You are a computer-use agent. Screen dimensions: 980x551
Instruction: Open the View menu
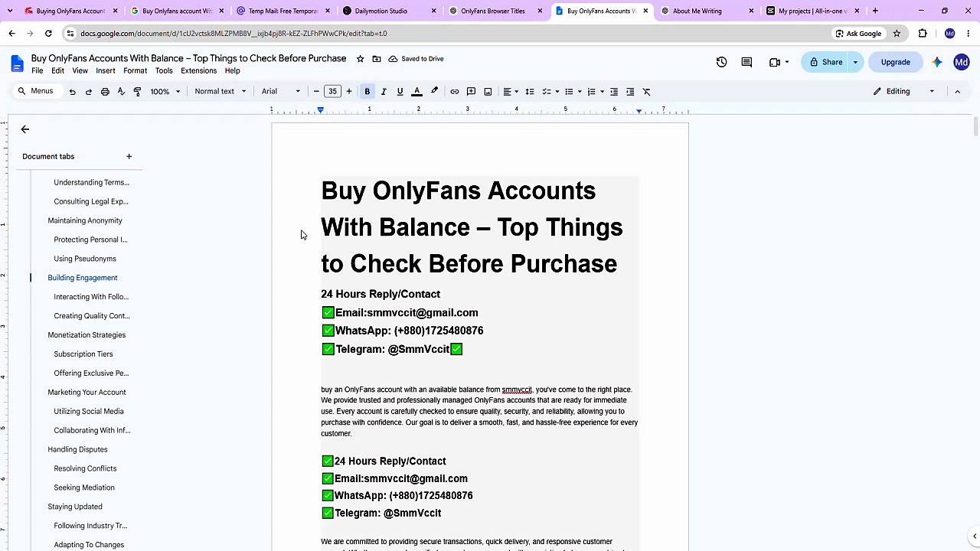(x=80, y=70)
